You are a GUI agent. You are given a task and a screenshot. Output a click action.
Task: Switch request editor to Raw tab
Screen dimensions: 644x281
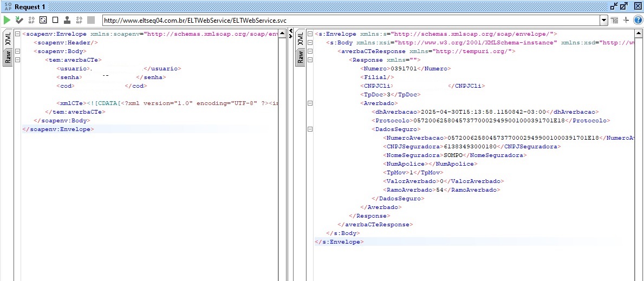(x=8, y=56)
